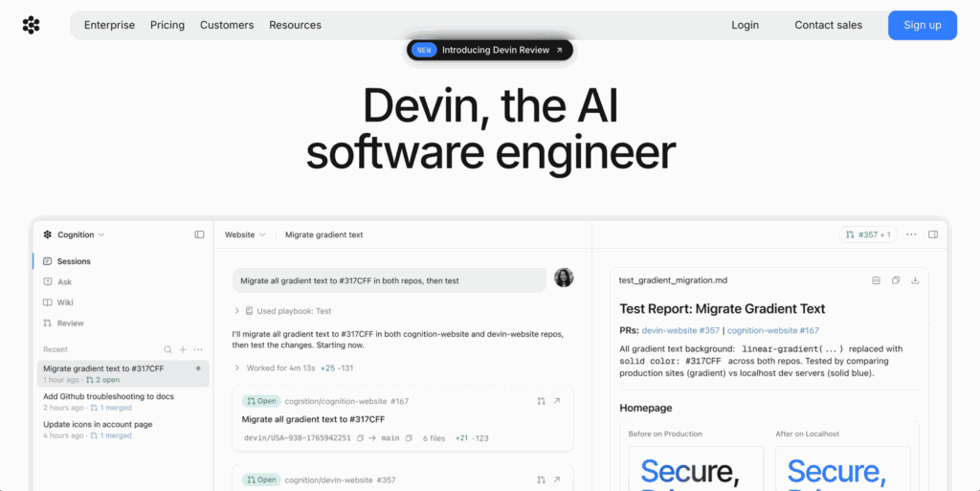Download test_gradient_migration.md

pos(915,280)
